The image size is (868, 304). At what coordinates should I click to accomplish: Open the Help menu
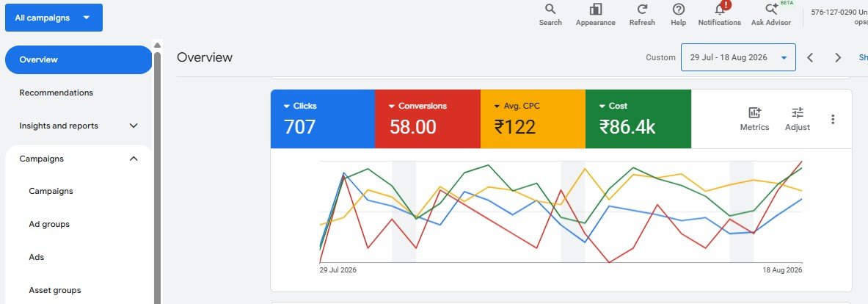(x=678, y=15)
